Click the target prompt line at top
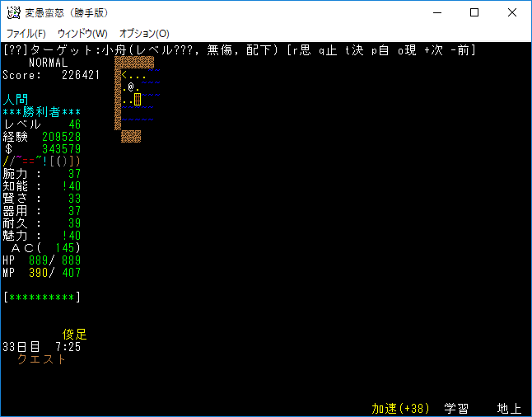The image size is (532, 417). (x=239, y=50)
